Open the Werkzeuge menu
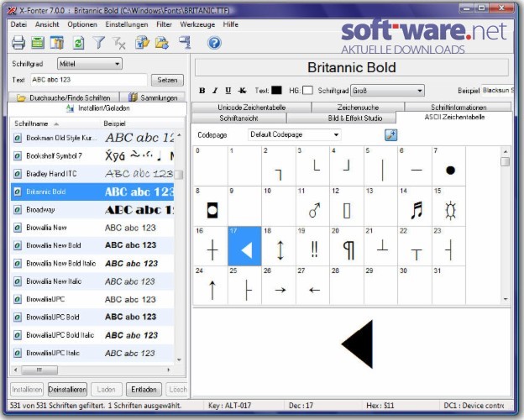 click(197, 24)
